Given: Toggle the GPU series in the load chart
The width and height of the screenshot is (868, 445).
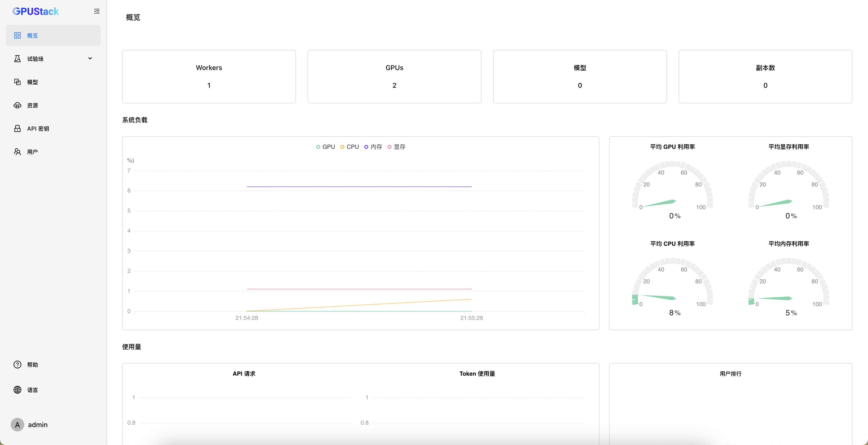Looking at the screenshot, I should tap(325, 147).
